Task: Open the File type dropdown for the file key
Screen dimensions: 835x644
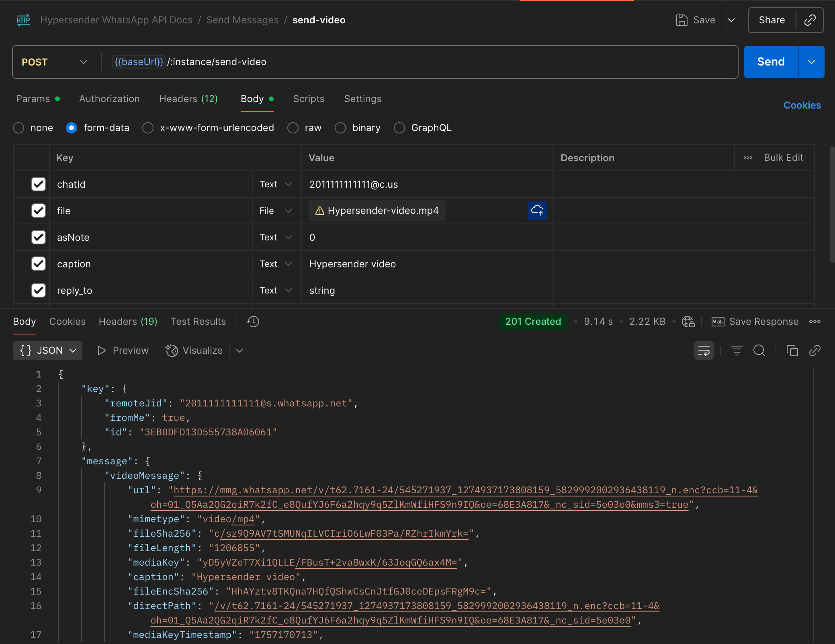Action: click(x=276, y=211)
